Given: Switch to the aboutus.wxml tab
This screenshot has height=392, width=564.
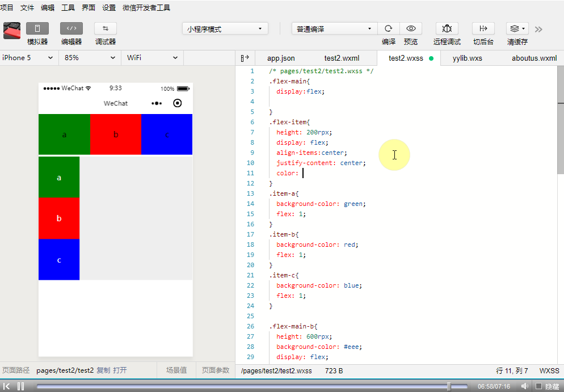Looking at the screenshot, I should [534, 58].
